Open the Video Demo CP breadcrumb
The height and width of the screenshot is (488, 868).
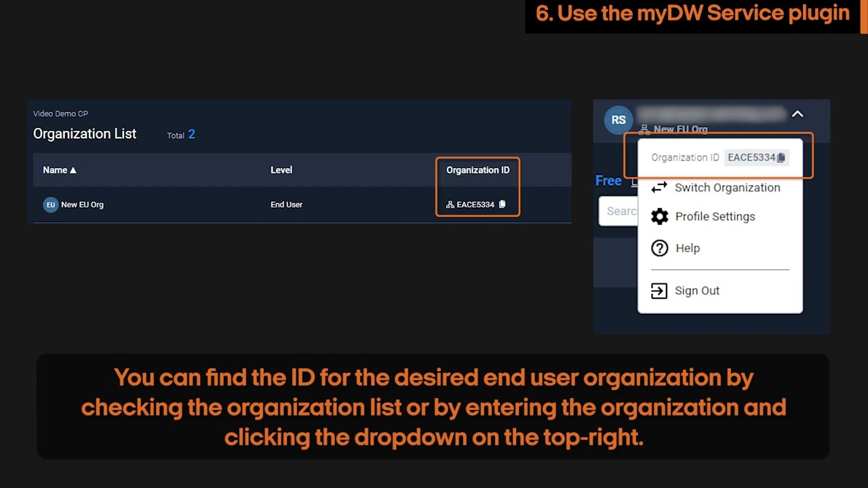click(x=61, y=114)
